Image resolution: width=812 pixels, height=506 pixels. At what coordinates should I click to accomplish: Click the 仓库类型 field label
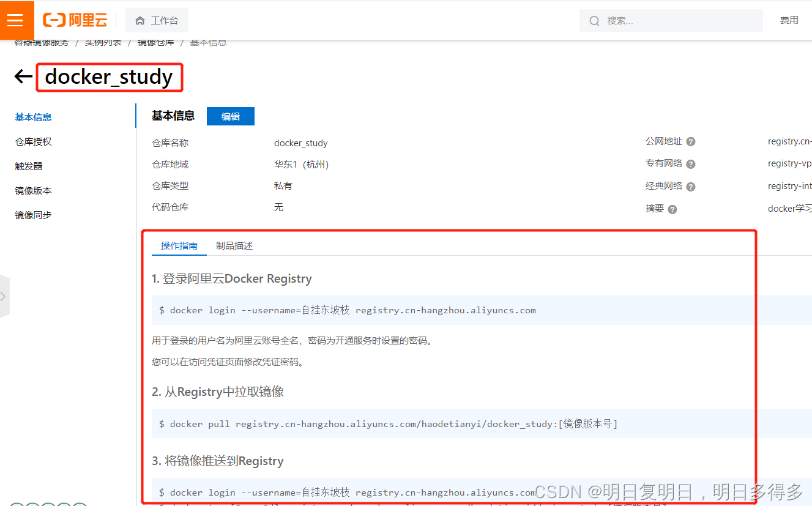pos(170,185)
